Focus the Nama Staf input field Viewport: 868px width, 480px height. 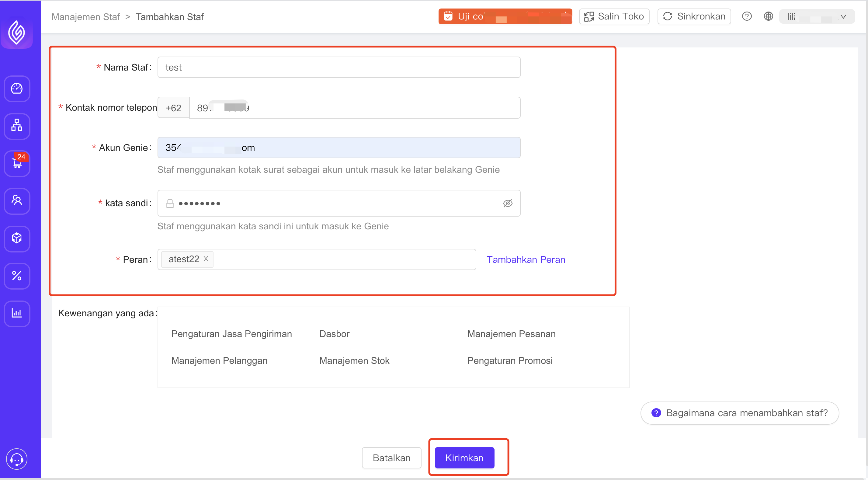[339, 68]
